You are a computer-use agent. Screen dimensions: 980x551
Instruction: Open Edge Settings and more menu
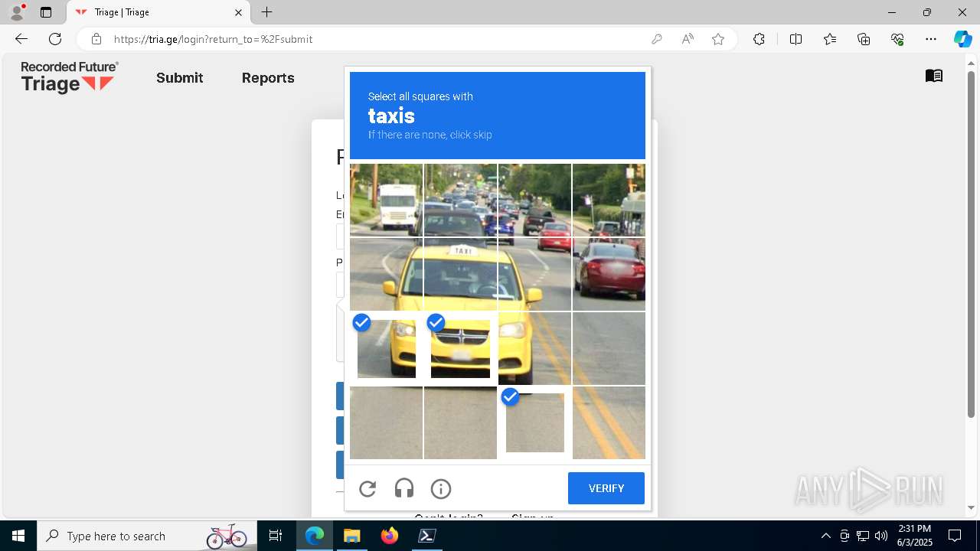click(x=931, y=39)
